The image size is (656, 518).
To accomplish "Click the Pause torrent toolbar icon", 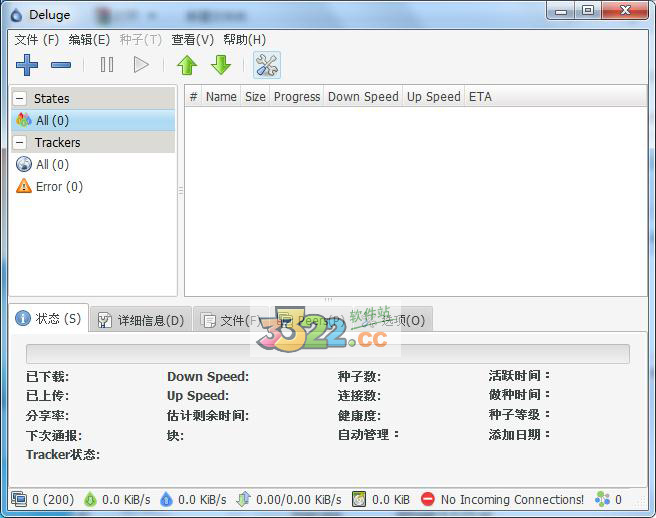I will click(x=107, y=65).
